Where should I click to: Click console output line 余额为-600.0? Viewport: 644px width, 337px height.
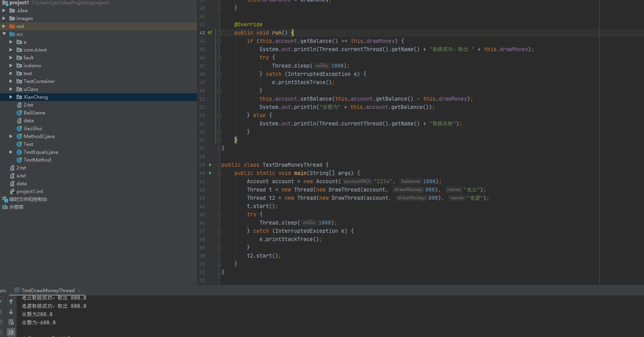click(x=39, y=322)
